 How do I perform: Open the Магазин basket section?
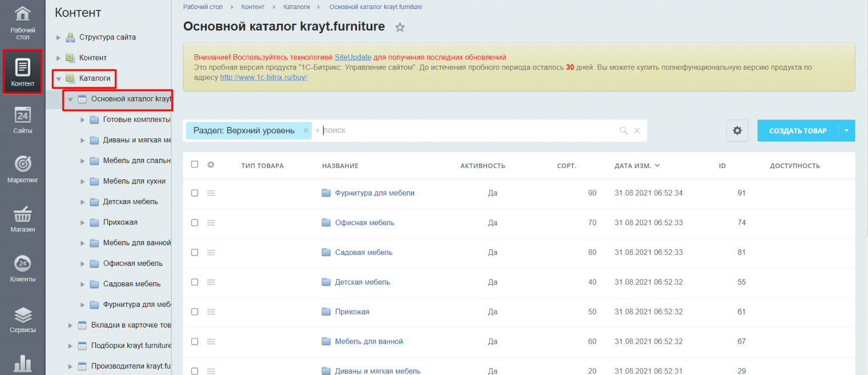click(23, 219)
